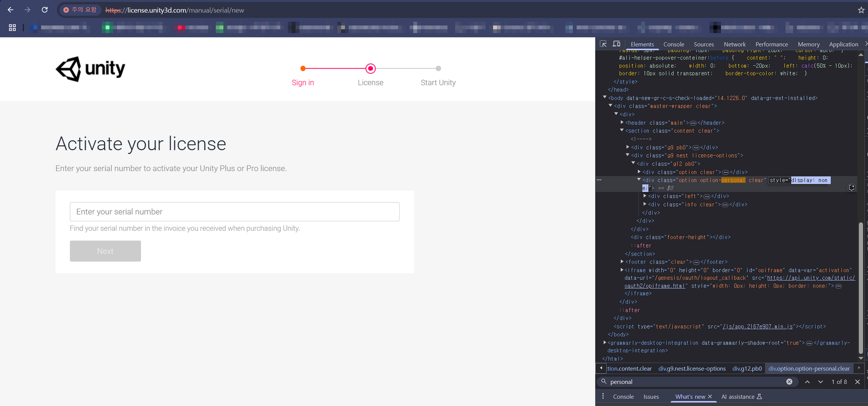Open the apps grid in bookmarks bar

(x=12, y=28)
